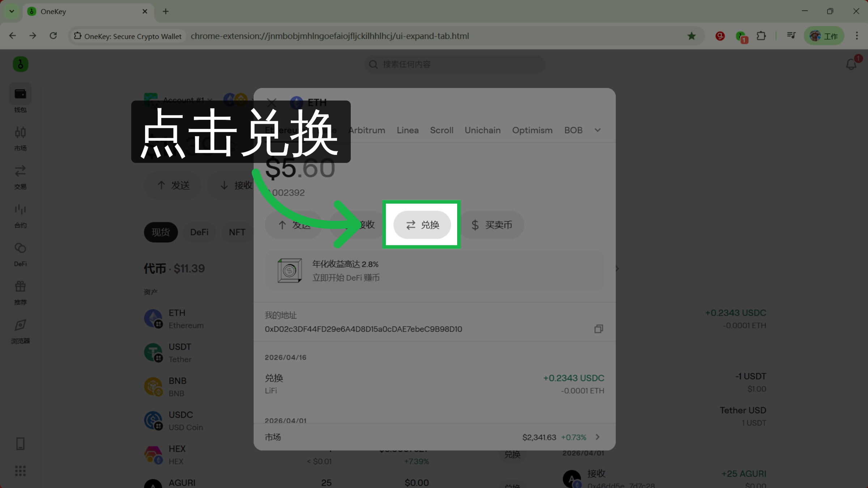Open the tab search dropdown arrow
Image resolution: width=868 pixels, height=488 pixels.
coord(12,12)
